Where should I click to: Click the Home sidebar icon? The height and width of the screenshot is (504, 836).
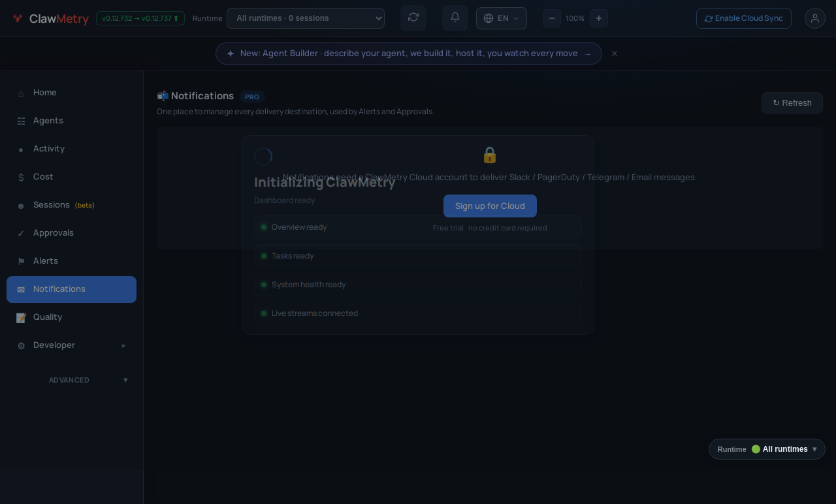pyautogui.click(x=21, y=93)
